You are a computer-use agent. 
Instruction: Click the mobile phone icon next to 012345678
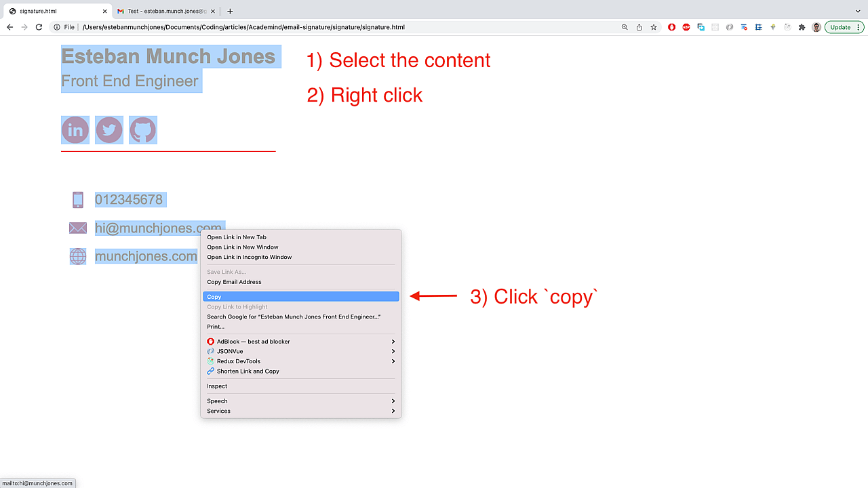[x=77, y=199]
